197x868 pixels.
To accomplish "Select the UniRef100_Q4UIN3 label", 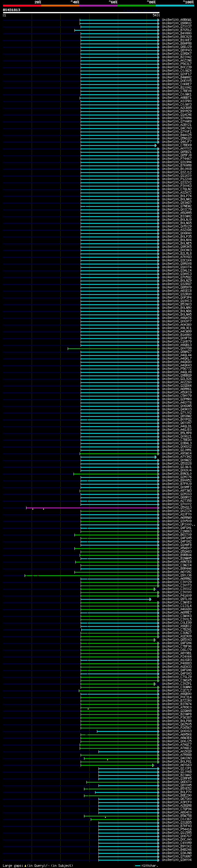I will click(x=176, y=758).
